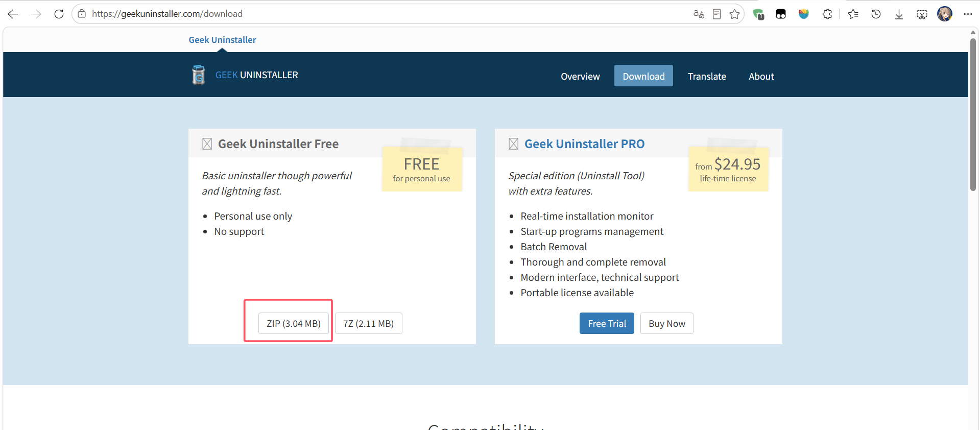Open the Downloads icon
Image resolution: width=980 pixels, height=430 pixels.
click(x=899, y=14)
